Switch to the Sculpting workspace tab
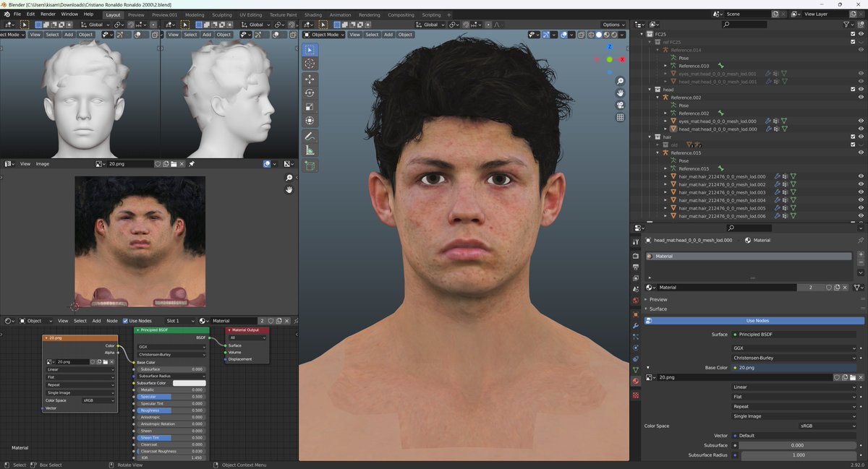The image size is (868, 469). [x=221, y=14]
